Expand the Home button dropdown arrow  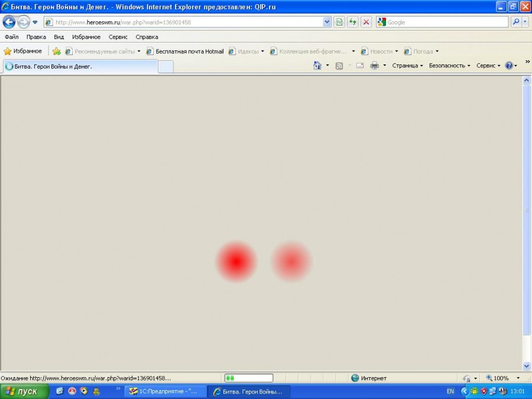[x=327, y=66]
